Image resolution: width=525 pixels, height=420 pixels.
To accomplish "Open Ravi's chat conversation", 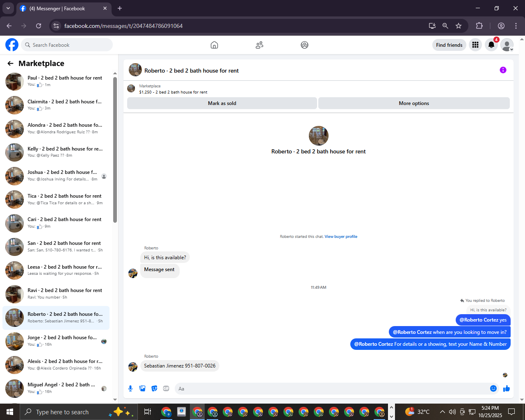I will (x=56, y=294).
